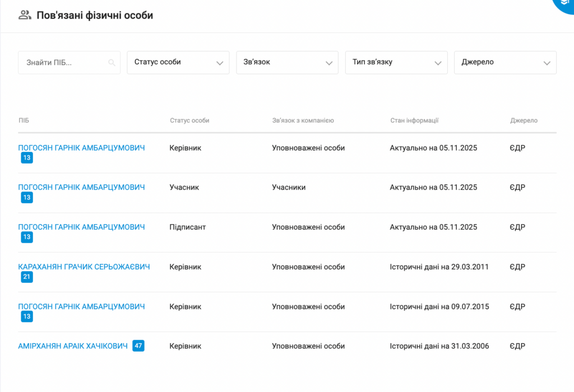This screenshot has width=574, height=392.
Task: Click badge 47 next to Амірханян Араік
Action: [138, 346]
